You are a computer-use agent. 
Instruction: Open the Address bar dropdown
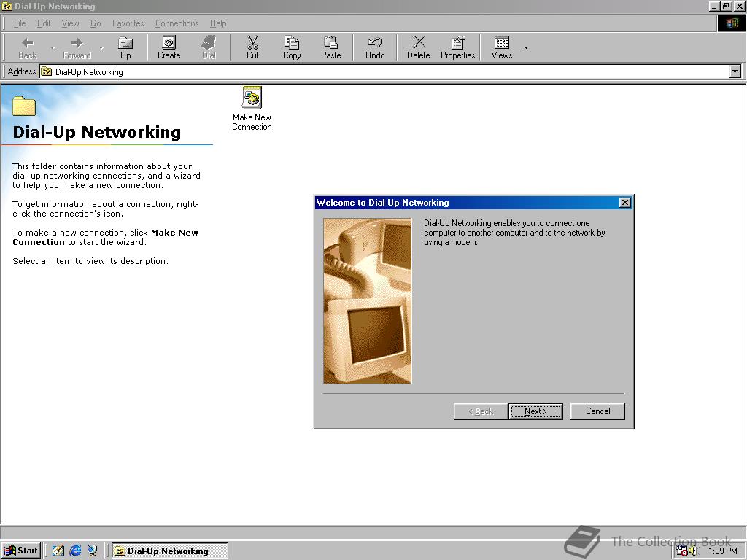tap(735, 72)
